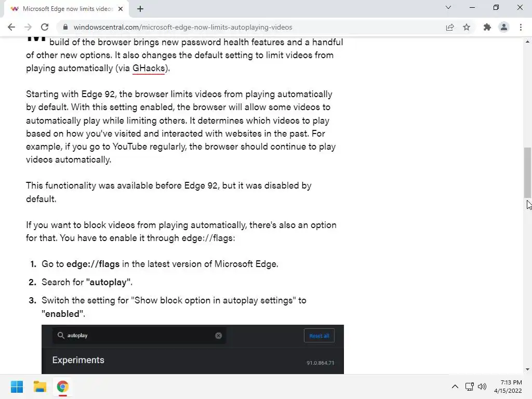Open the Chrome profile avatar
The image size is (532, 399).
pyautogui.click(x=504, y=27)
